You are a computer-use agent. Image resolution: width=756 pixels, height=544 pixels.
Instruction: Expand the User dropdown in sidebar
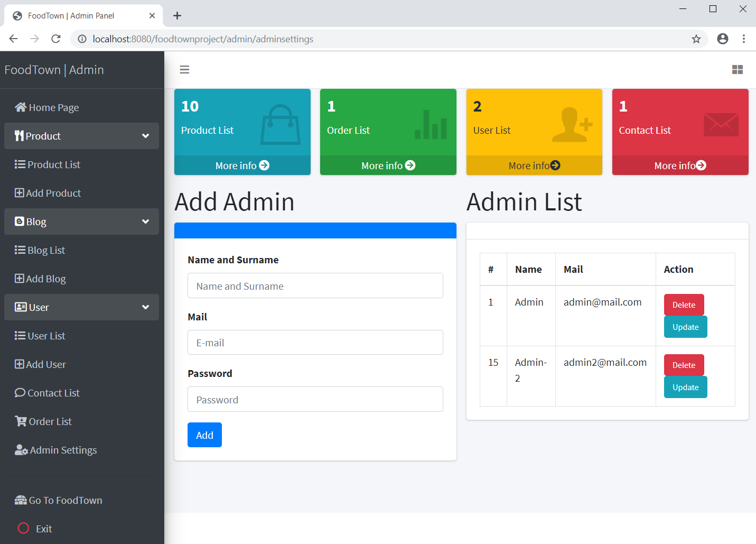click(x=146, y=307)
